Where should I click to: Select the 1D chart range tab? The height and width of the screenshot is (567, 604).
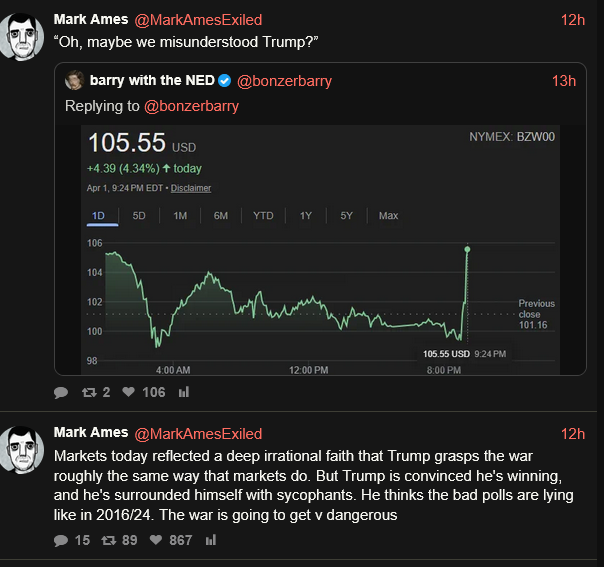click(99, 215)
